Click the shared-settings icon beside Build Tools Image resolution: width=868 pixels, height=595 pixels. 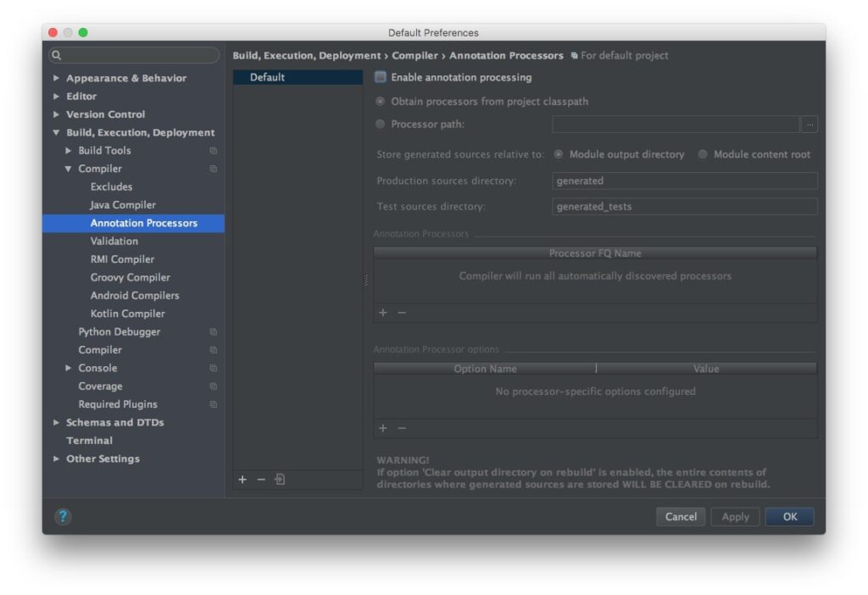point(212,151)
